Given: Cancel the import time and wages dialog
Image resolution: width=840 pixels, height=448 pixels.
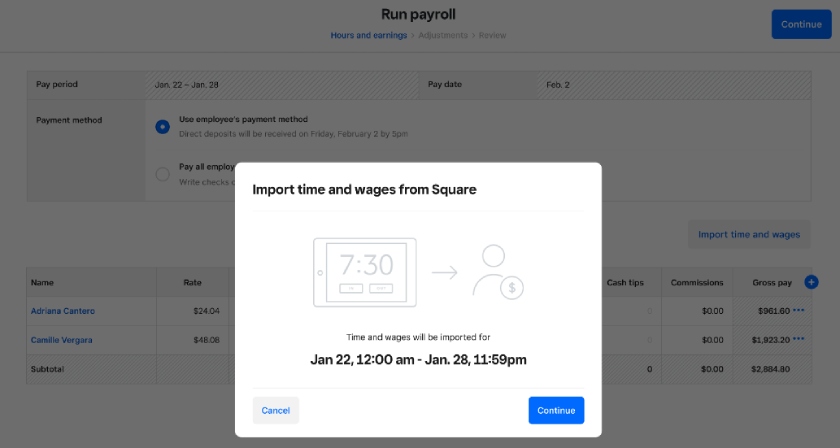Looking at the screenshot, I should pyautogui.click(x=275, y=410).
